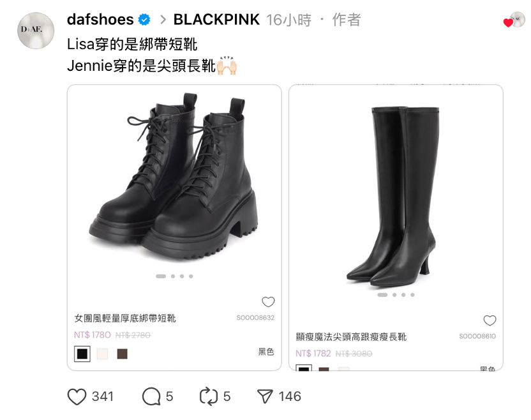The image size is (531, 420).
Task: Favorite the lace-up short boots with heart
Action: coord(268,301)
